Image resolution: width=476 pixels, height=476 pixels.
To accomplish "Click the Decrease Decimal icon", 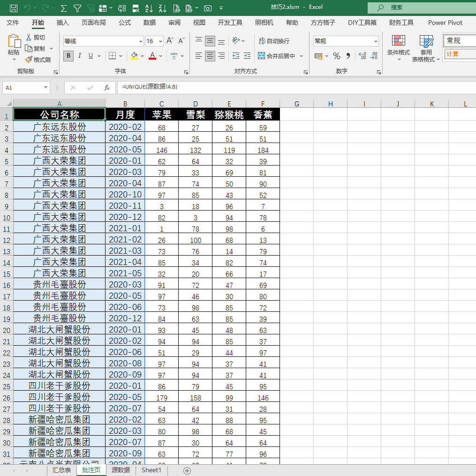I will pos(374,55).
